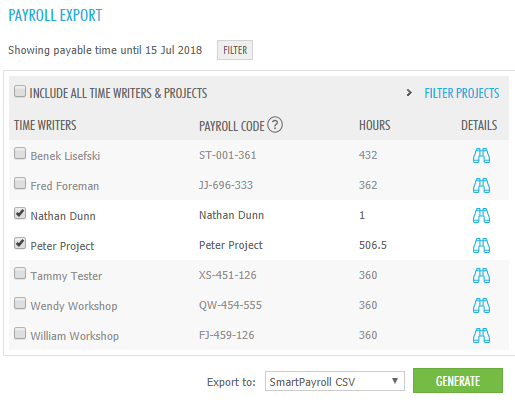View Wendy Workshop details binoculars icon

coord(481,305)
